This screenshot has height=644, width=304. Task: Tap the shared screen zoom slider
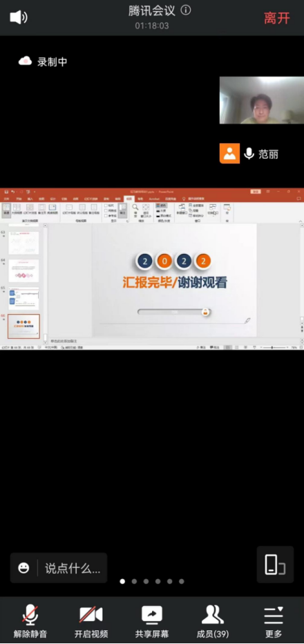coord(274,347)
